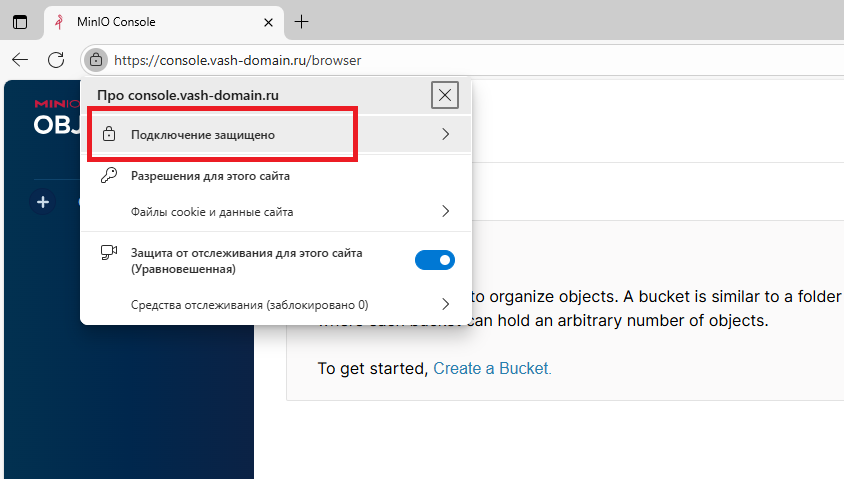Click the plus button in MinIO sidebar
Viewport: 844px width, 479px height.
click(x=43, y=202)
